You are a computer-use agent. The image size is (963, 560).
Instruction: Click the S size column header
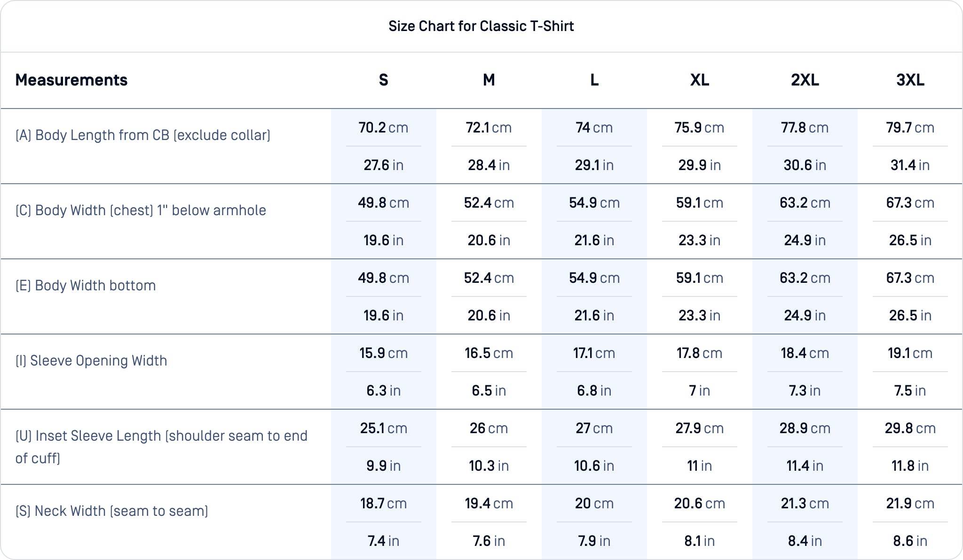click(x=384, y=80)
